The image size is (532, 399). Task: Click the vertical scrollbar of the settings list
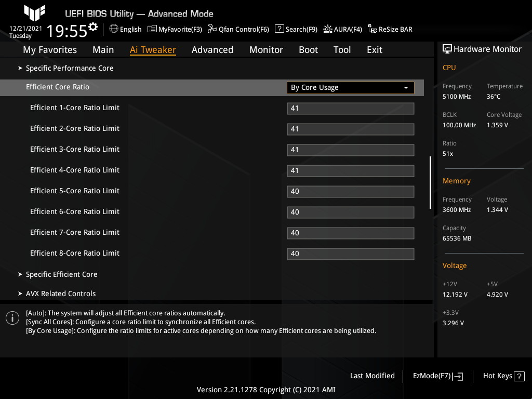tap(430, 182)
